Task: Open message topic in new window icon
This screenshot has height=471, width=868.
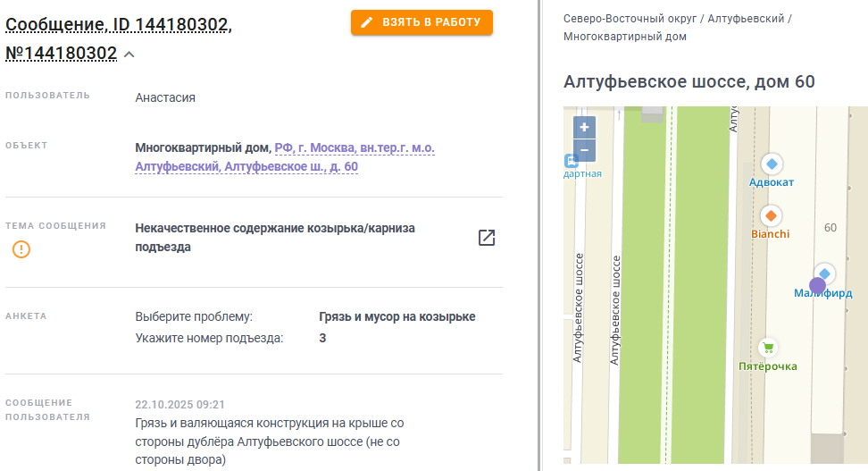Action: 486,238
